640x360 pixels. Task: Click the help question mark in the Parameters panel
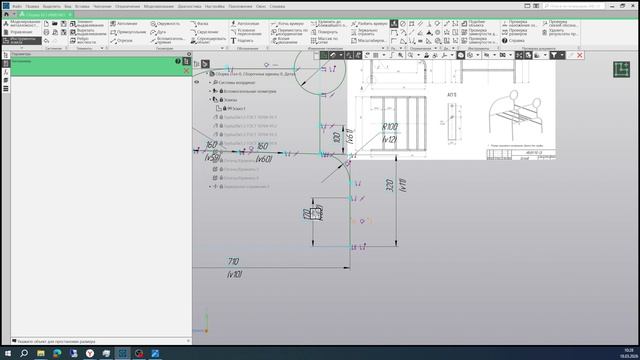(x=178, y=61)
